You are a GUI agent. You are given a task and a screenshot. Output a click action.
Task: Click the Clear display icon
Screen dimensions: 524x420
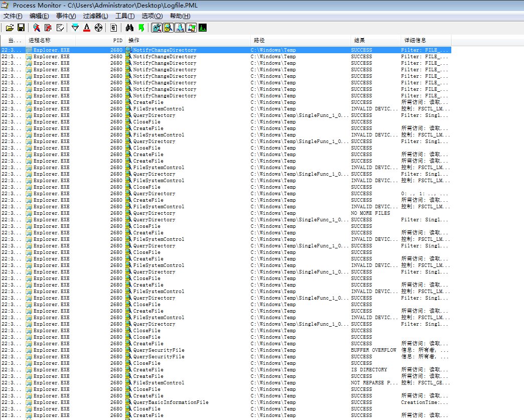point(60,28)
